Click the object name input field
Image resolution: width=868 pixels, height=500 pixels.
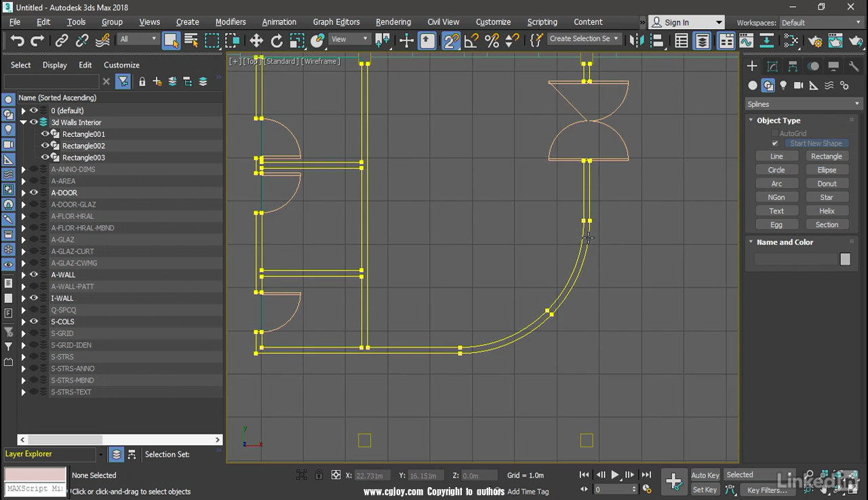point(796,259)
